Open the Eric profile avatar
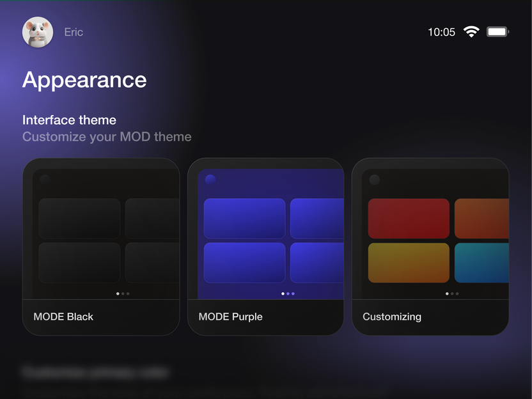Screen dimensions: 532x399 (x=37, y=32)
